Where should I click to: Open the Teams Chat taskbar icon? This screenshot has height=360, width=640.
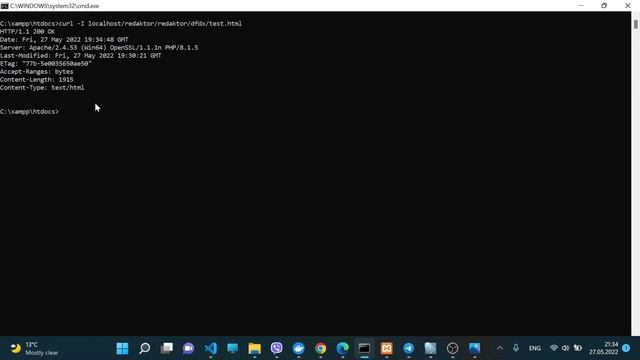coord(188,348)
